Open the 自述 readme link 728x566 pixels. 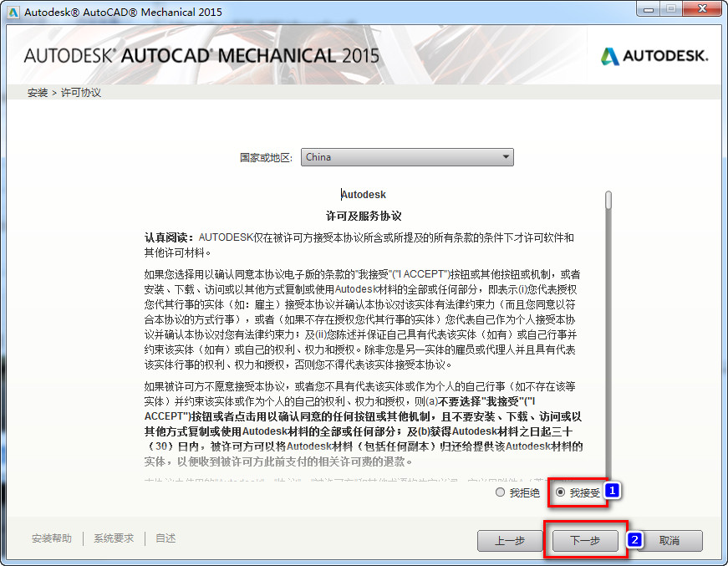click(164, 538)
